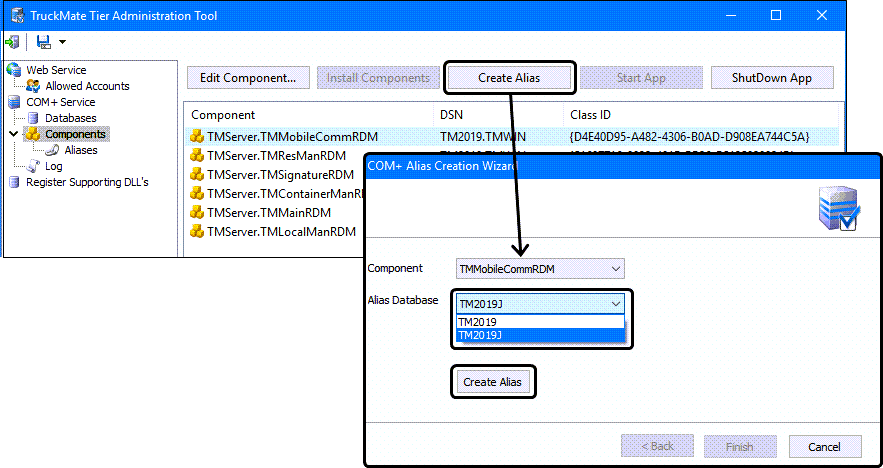The width and height of the screenshot is (883, 468).
Task: Open Allowed Accounts in the tree
Action: 87,86
